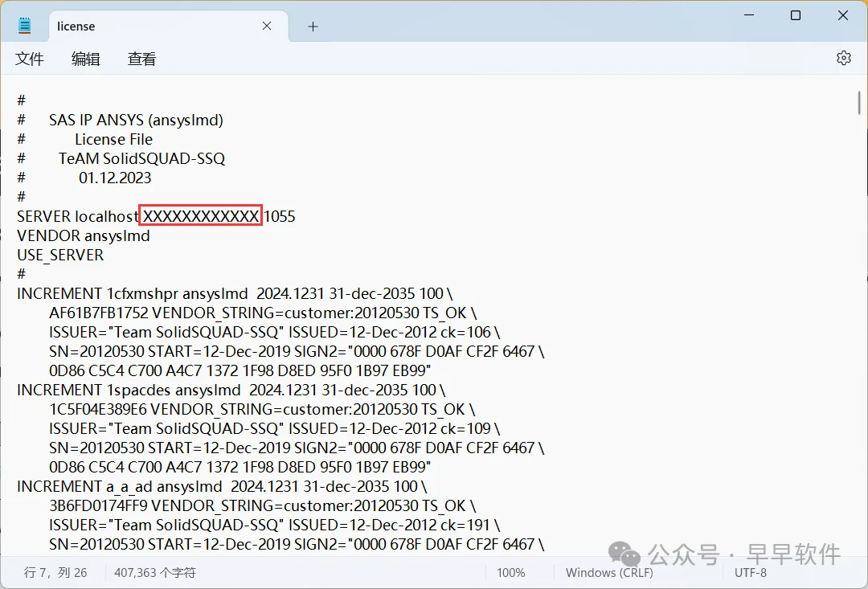
Task: Click the word localhost in the SERVER line
Action: point(107,216)
